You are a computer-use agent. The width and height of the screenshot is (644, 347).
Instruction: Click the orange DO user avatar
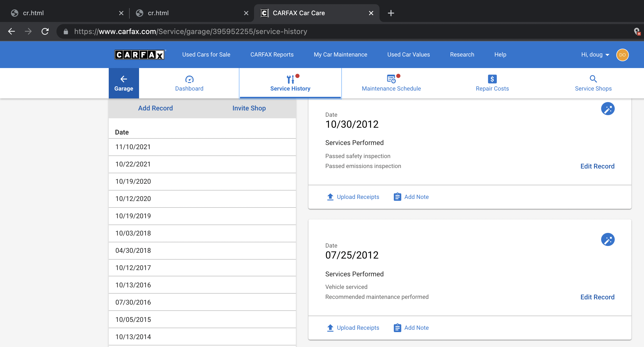623,55
